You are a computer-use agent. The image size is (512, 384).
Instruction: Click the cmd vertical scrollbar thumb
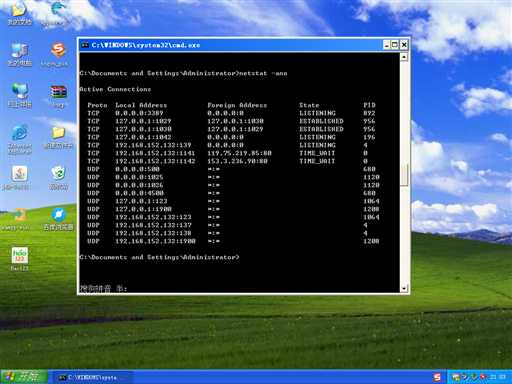[x=404, y=175]
